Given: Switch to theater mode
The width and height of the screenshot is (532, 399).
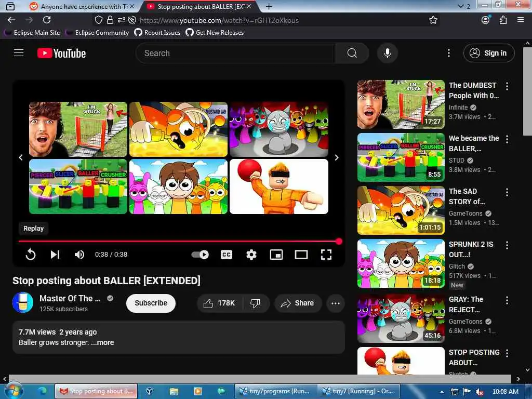Looking at the screenshot, I should (x=301, y=255).
